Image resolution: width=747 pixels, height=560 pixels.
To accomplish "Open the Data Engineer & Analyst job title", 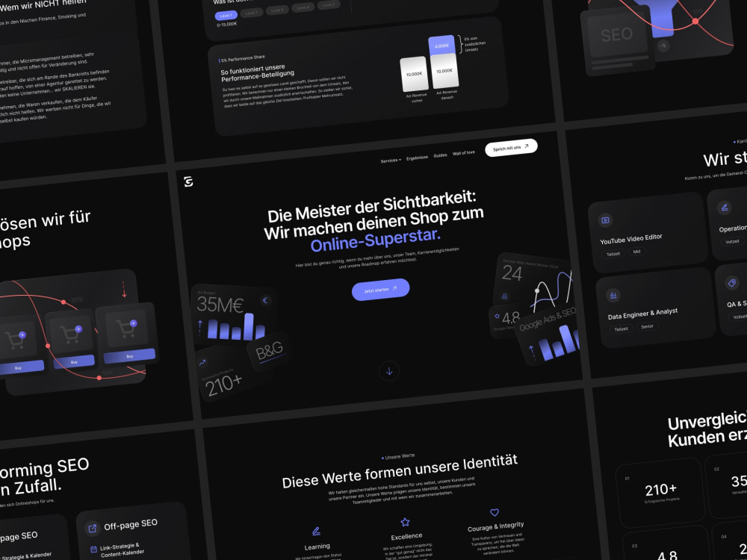I will point(642,314).
